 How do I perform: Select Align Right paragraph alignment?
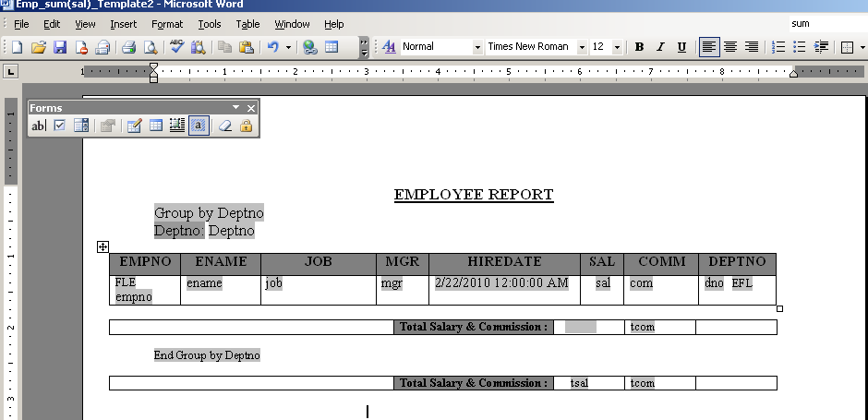(752, 47)
